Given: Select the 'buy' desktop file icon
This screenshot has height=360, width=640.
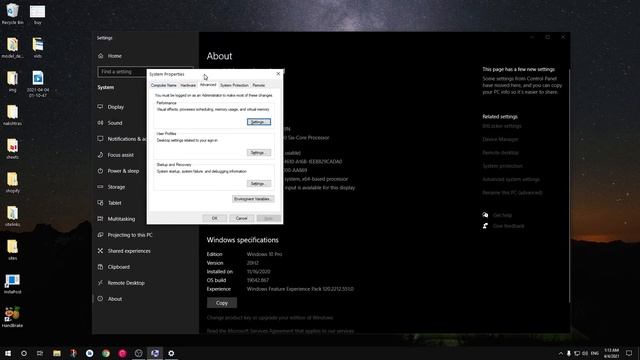Looking at the screenshot, I should coord(38,14).
